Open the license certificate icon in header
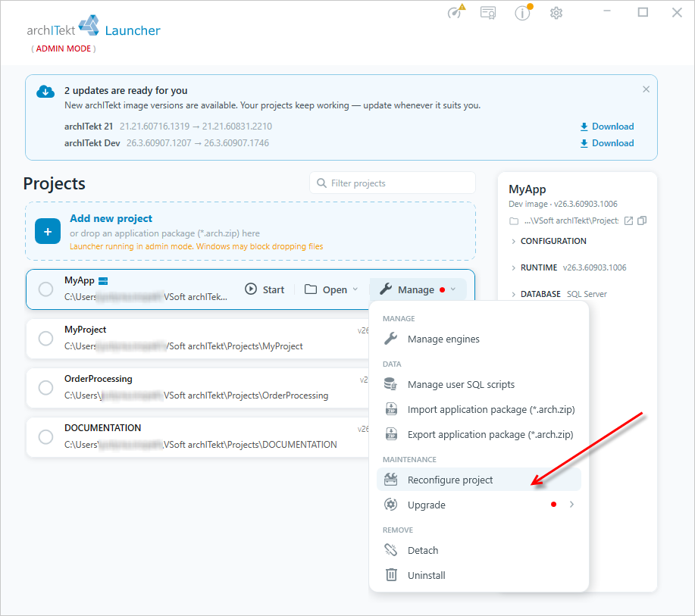Viewport: 695px width, 616px height. pyautogui.click(x=488, y=12)
